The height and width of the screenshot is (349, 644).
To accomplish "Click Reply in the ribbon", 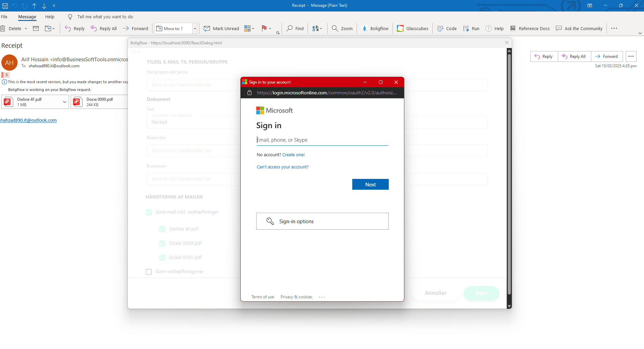I will 75,28.
